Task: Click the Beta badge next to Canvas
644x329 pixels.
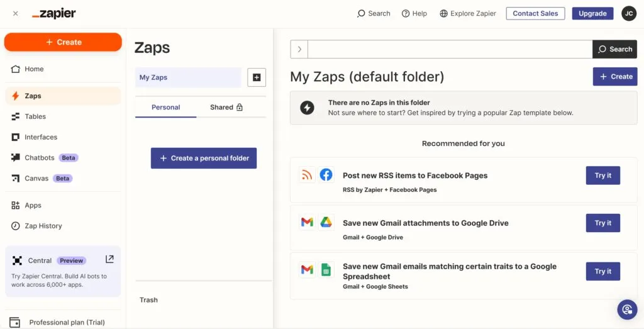Action: pos(63,178)
